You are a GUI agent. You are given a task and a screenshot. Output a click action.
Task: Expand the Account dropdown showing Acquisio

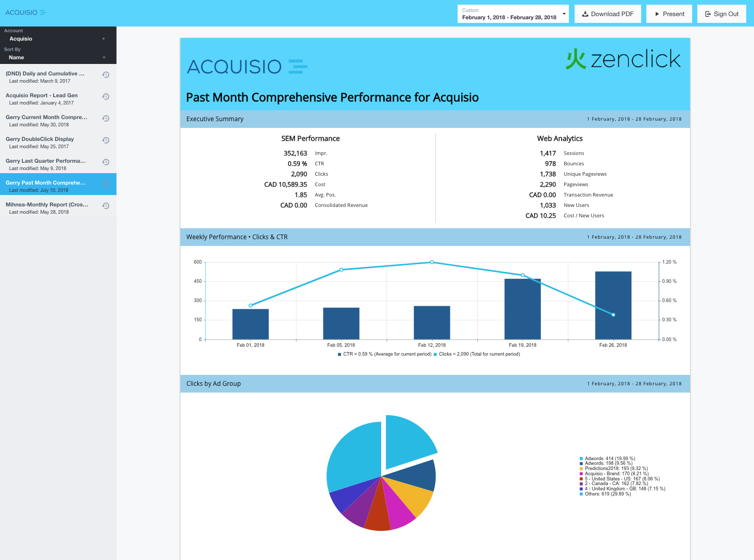(58, 38)
